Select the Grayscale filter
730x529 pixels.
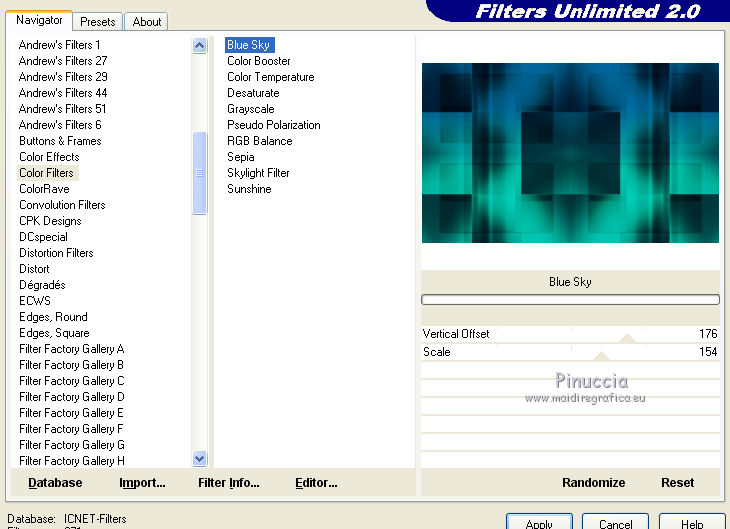(x=250, y=109)
